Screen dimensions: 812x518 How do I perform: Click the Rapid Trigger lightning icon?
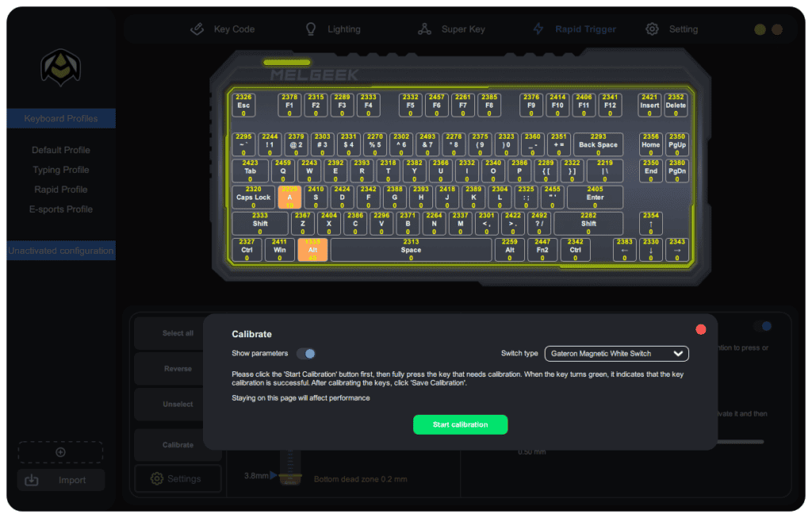pyautogui.click(x=538, y=29)
